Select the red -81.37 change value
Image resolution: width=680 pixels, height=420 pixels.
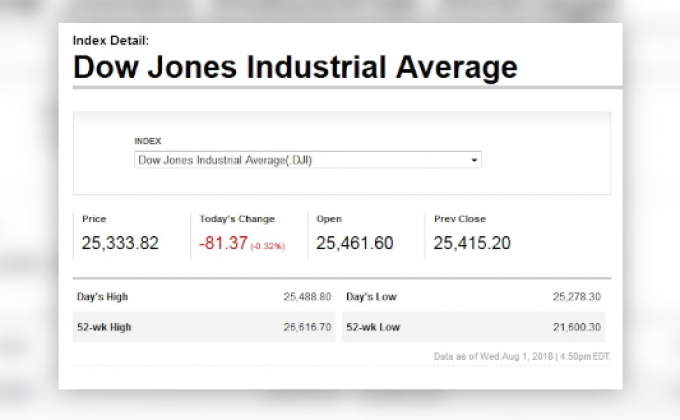point(223,243)
